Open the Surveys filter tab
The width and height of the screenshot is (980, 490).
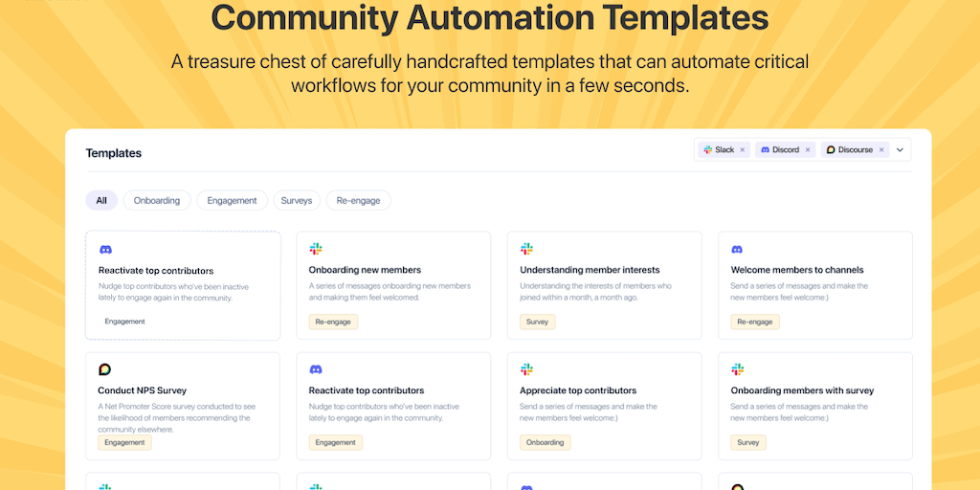click(297, 200)
